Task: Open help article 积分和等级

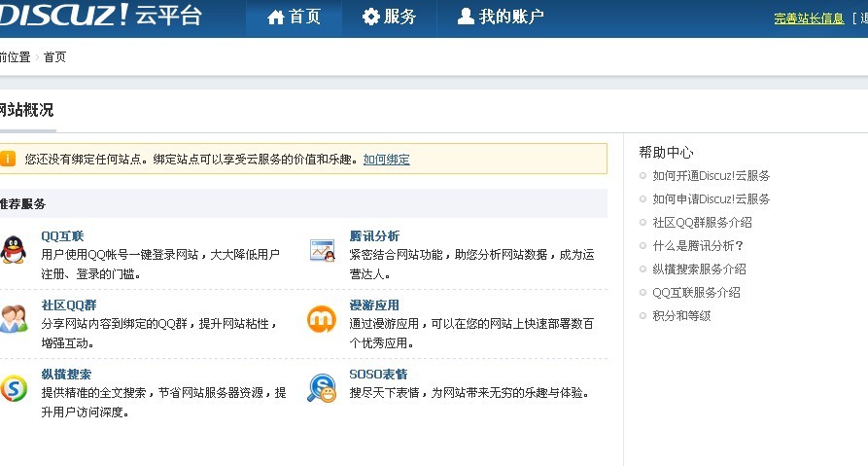Action: pyautogui.click(x=681, y=315)
